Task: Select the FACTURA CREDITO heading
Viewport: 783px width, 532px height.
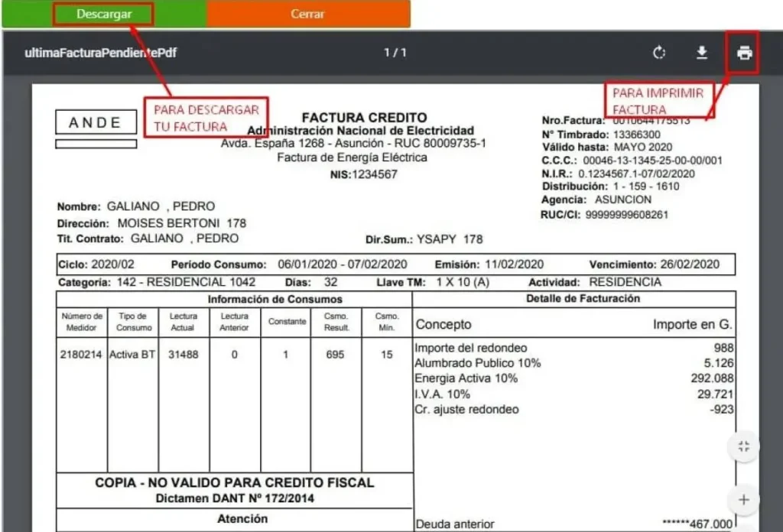Action: [365, 118]
